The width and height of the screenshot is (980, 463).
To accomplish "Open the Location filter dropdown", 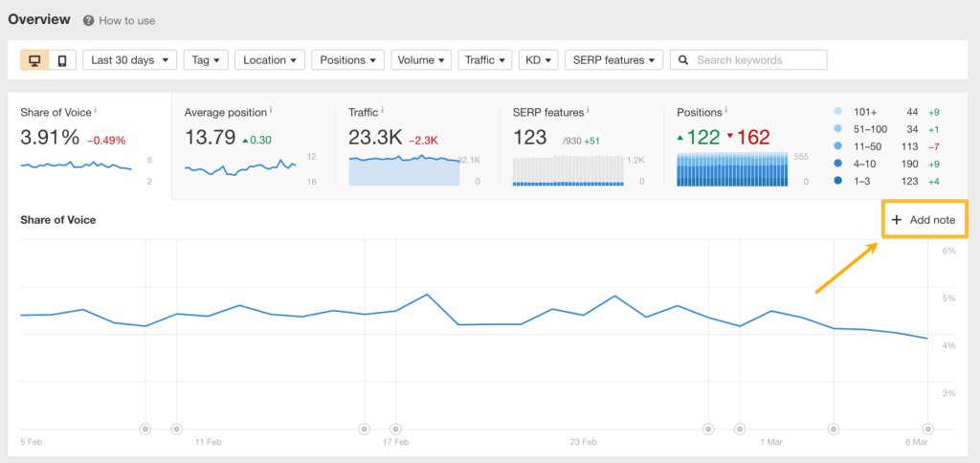I will coord(270,60).
